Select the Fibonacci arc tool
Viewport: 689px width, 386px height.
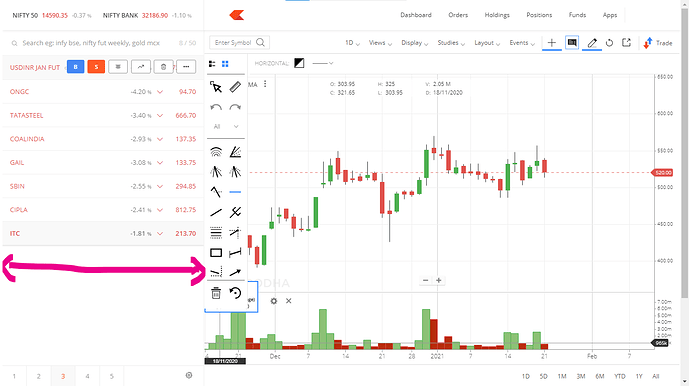click(x=216, y=152)
